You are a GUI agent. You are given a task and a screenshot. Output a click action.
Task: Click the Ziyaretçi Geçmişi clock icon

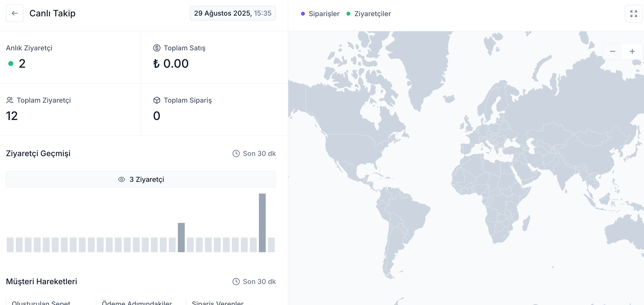click(x=236, y=153)
